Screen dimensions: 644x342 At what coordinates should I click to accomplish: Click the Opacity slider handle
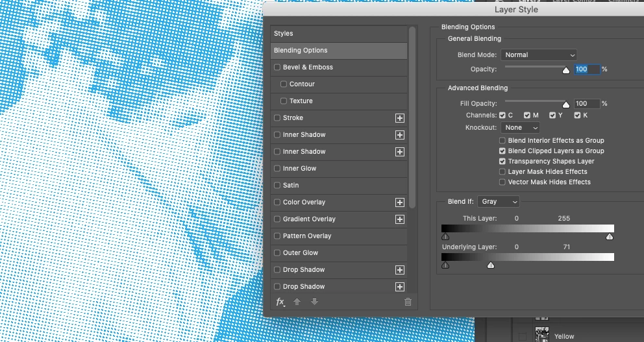(566, 70)
